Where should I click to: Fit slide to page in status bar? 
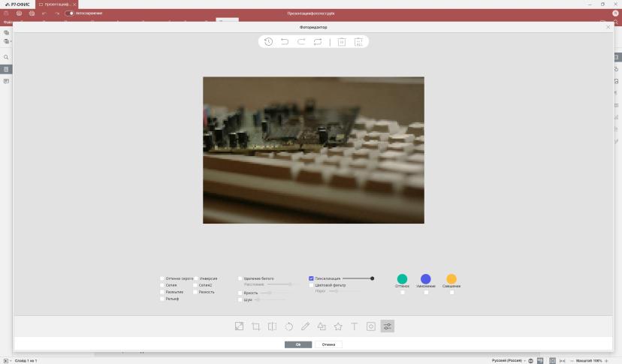(553, 360)
